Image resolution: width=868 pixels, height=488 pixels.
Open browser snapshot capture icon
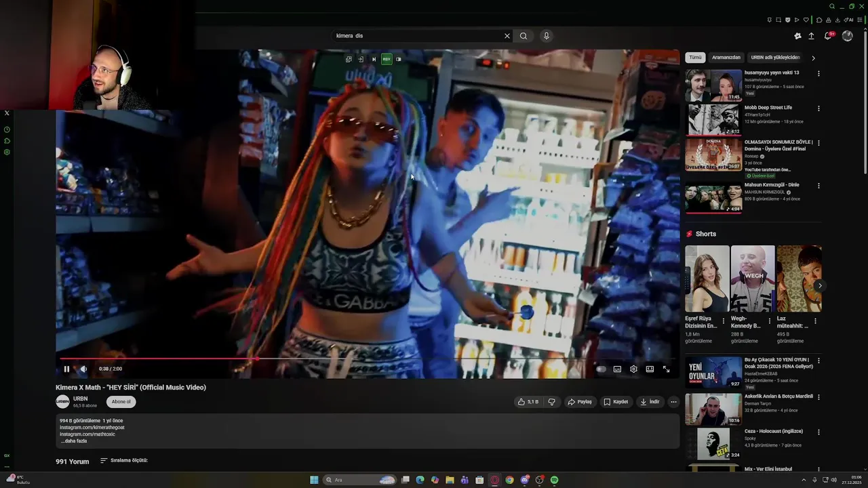click(x=778, y=20)
